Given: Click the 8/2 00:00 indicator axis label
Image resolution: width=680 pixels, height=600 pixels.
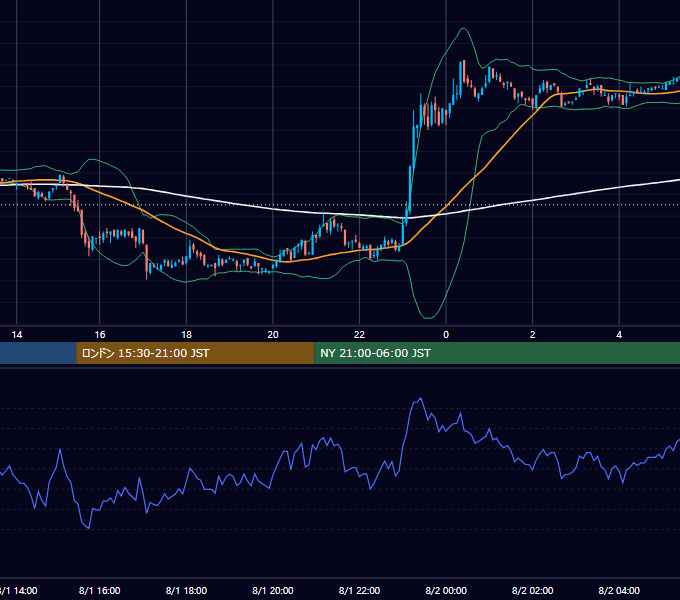Looking at the screenshot, I should point(446,590).
